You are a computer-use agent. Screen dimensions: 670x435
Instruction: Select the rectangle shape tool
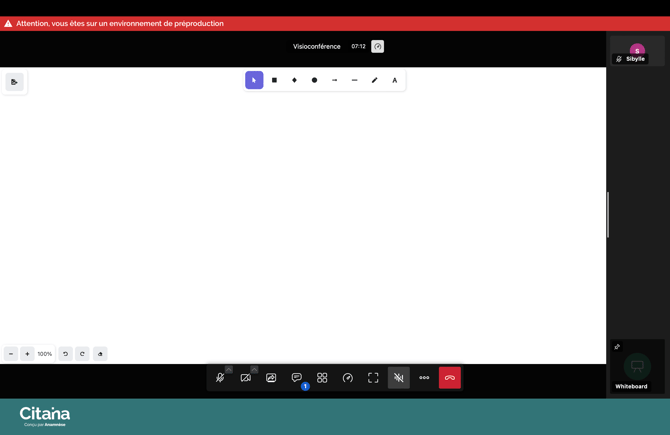(274, 80)
